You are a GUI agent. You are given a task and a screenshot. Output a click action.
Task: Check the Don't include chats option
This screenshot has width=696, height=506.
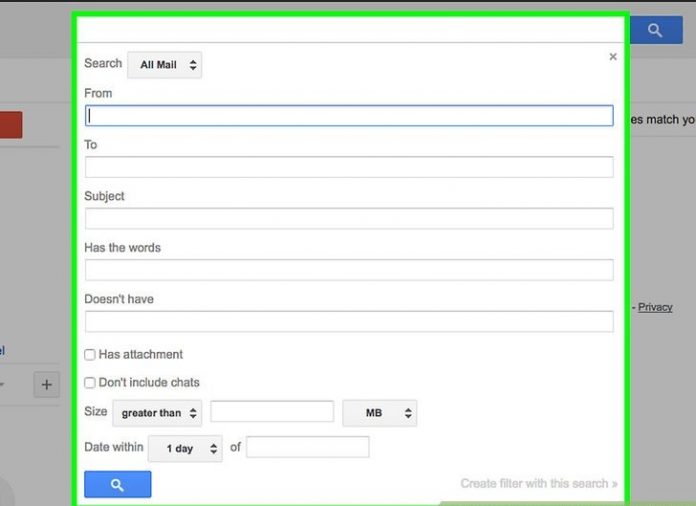click(x=90, y=383)
